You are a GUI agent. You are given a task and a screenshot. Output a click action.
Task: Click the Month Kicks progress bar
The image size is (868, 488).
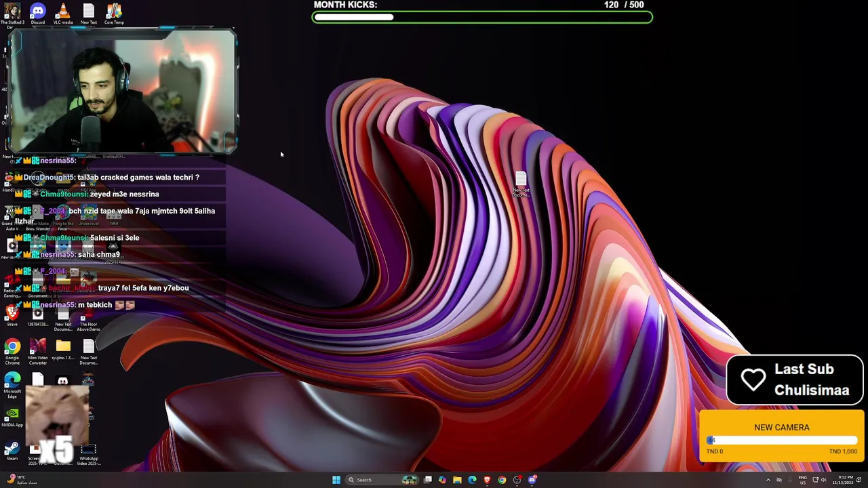tap(482, 17)
